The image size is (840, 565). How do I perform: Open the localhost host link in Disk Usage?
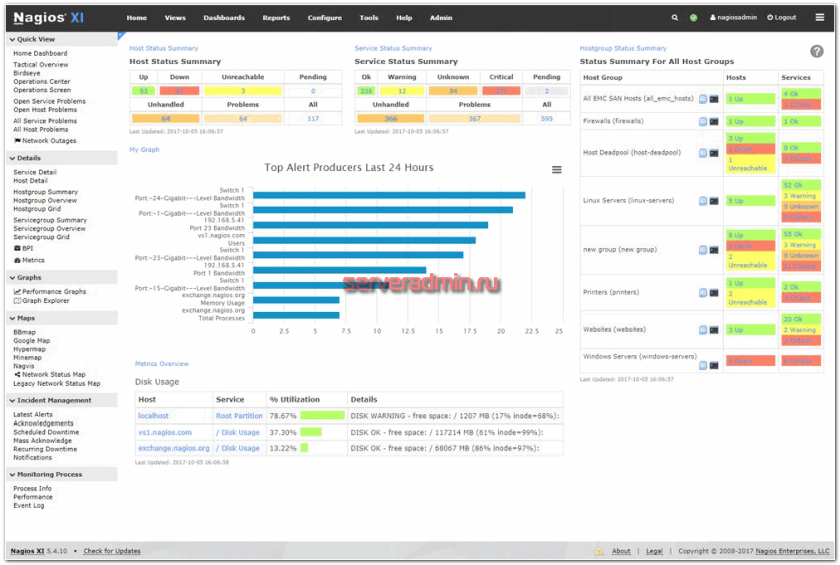click(153, 416)
